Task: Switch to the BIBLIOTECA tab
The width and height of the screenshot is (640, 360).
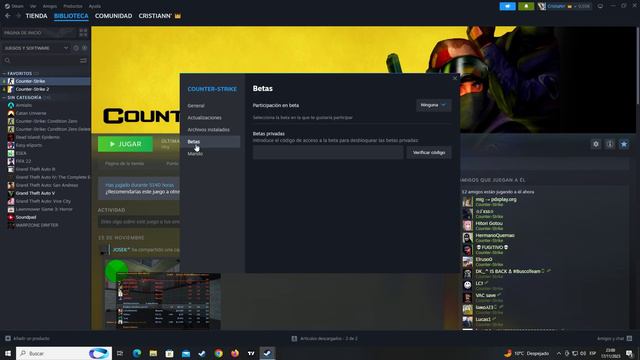Action: pyautogui.click(x=71, y=16)
